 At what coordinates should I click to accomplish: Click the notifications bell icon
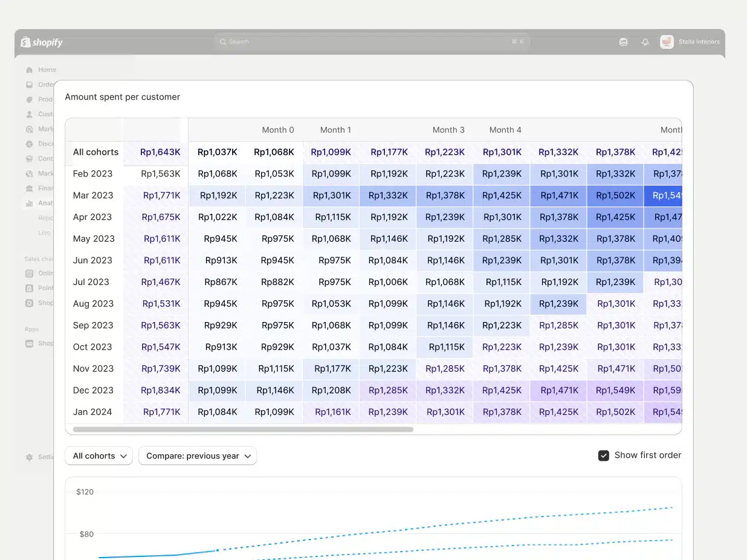645,42
